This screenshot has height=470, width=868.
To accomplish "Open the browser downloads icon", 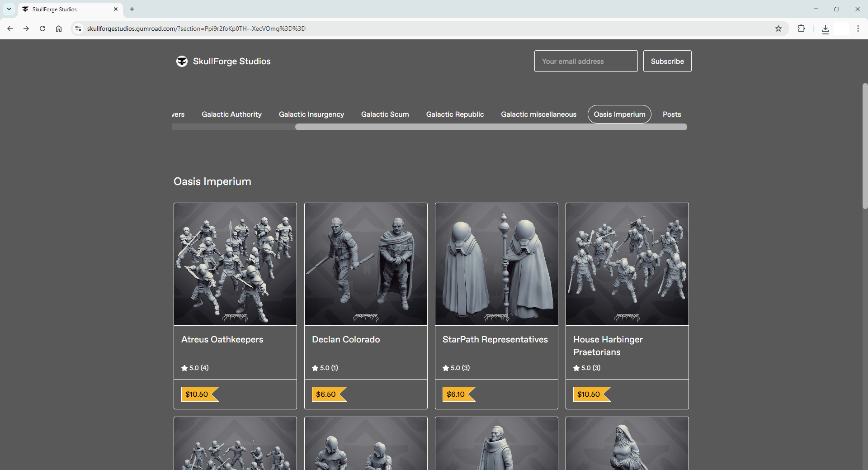I will pyautogui.click(x=826, y=29).
